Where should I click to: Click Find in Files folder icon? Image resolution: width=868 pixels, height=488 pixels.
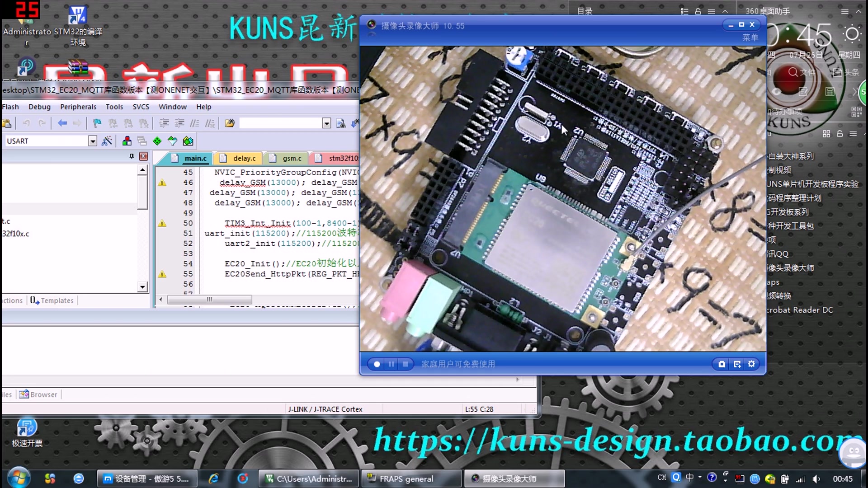(230, 123)
